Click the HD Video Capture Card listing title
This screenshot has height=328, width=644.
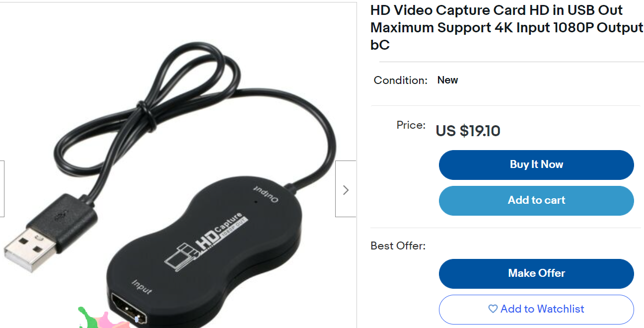(506, 27)
